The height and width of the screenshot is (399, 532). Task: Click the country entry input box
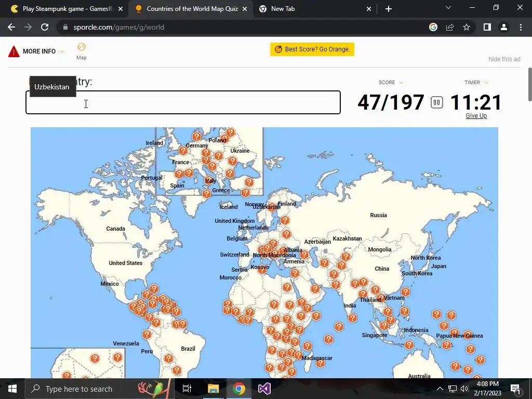183,102
